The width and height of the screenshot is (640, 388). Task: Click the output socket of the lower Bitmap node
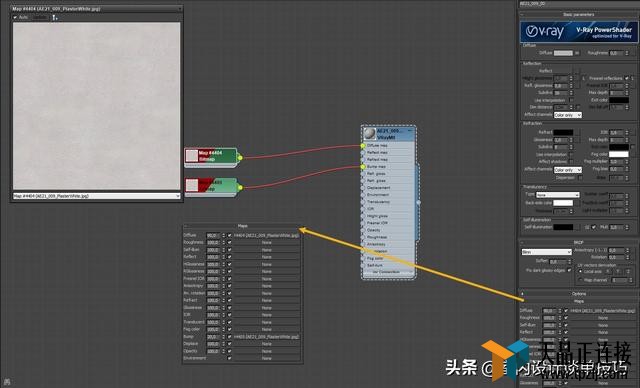(240, 187)
